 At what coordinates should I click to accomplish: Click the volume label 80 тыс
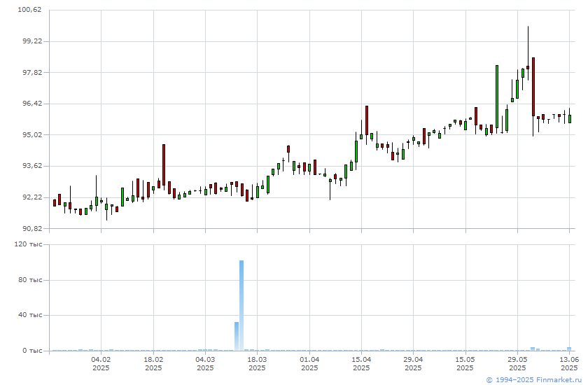pyautogui.click(x=30, y=280)
